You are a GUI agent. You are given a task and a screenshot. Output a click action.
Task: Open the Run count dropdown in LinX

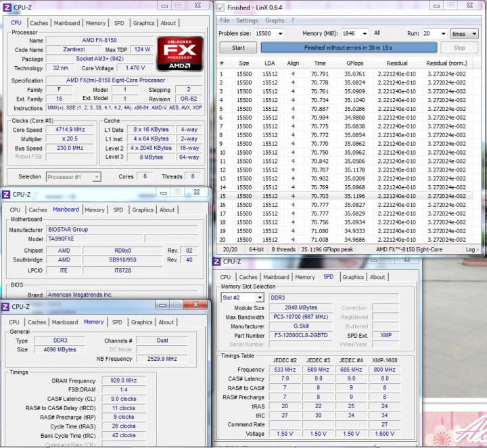pos(444,34)
